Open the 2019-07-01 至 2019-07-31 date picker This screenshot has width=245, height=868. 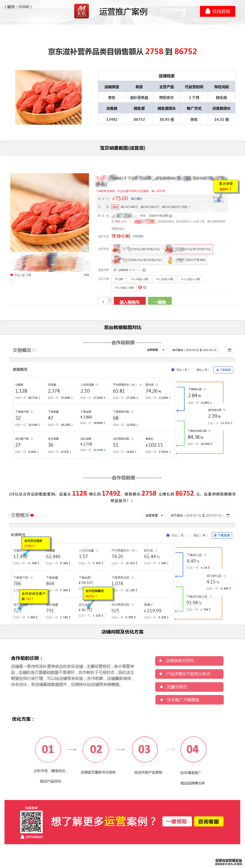pyautogui.click(x=200, y=515)
